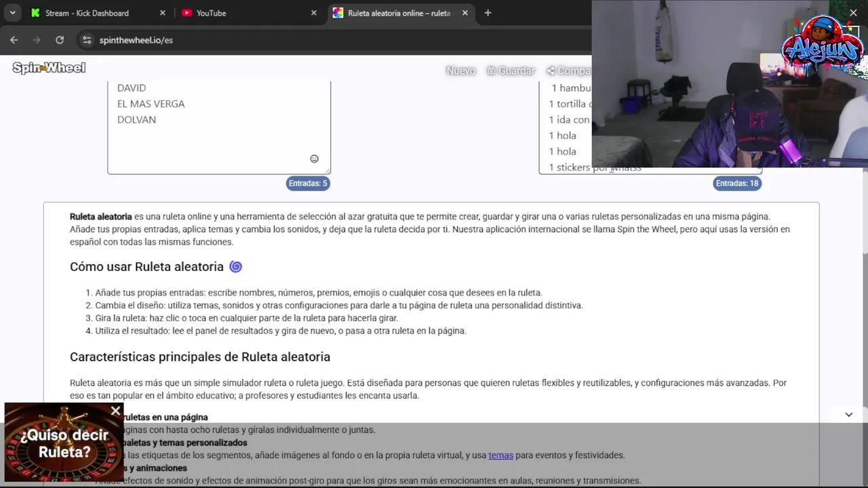This screenshot has height=488, width=868.
Task: Click Guardar to save the wheel
Action: 511,70
